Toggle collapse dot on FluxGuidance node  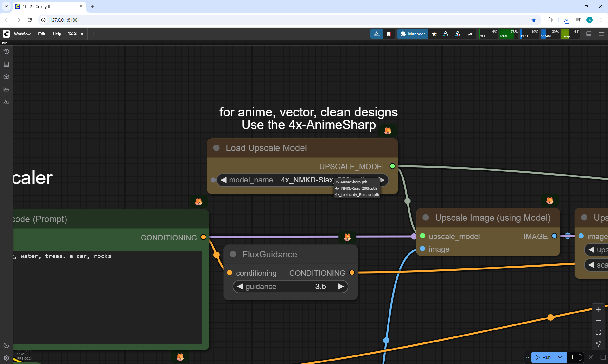(x=233, y=254)
